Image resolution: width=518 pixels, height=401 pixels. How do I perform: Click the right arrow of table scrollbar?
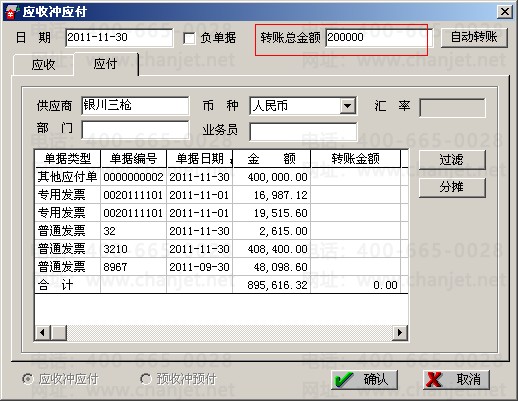tap(400, 333)
